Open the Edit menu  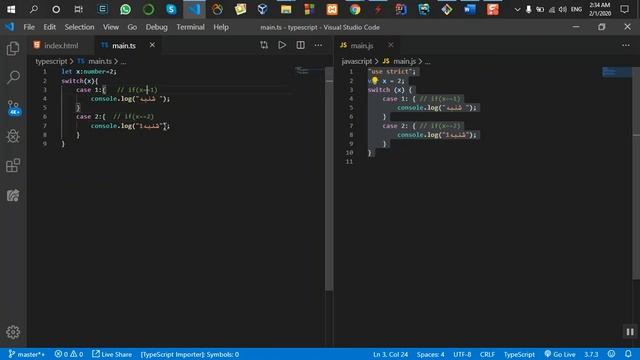pyautogui.click(x=49, y=27)
